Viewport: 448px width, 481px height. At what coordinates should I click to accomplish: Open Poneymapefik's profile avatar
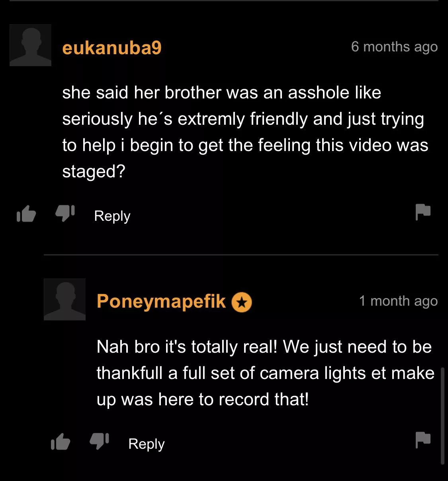tap(65, 299)
